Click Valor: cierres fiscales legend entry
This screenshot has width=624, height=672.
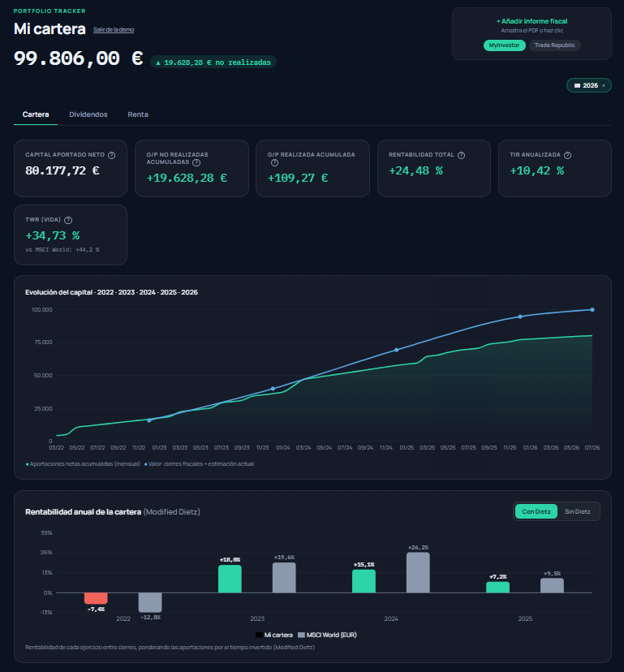tap(200, 463)
